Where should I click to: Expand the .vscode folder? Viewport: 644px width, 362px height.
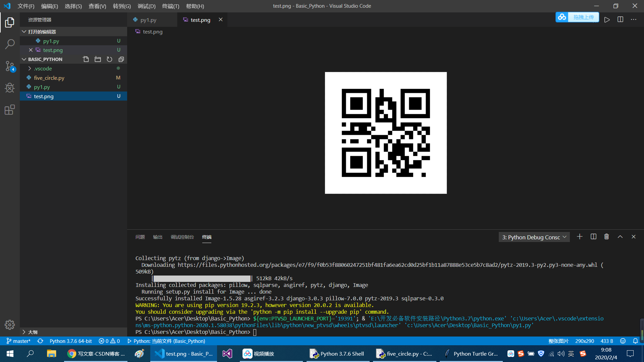pos(43,68)
